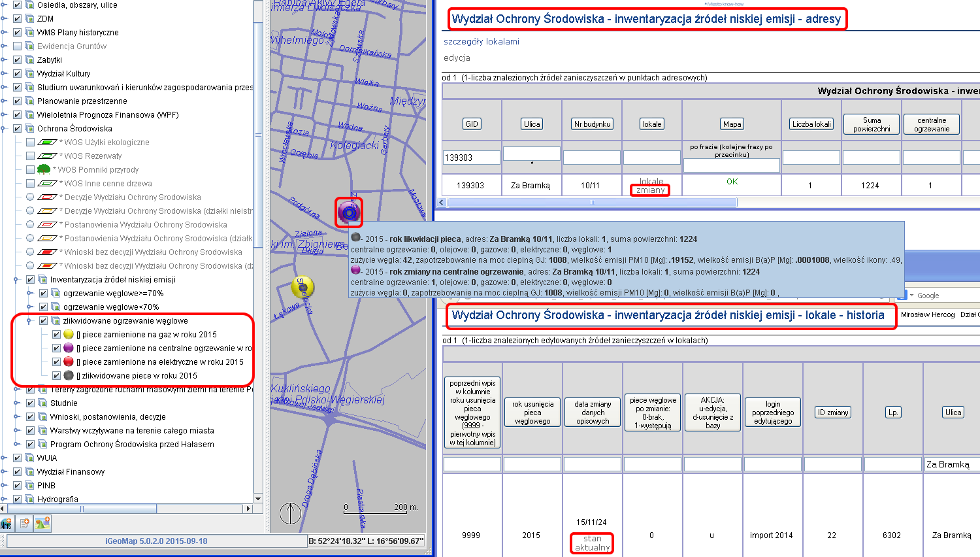The height and width of the screenshot is (557, 980).
Task: Select radio button for Postanowienia Wydziału Ochrony Srodowiska
Action: [x=30, y=224]
